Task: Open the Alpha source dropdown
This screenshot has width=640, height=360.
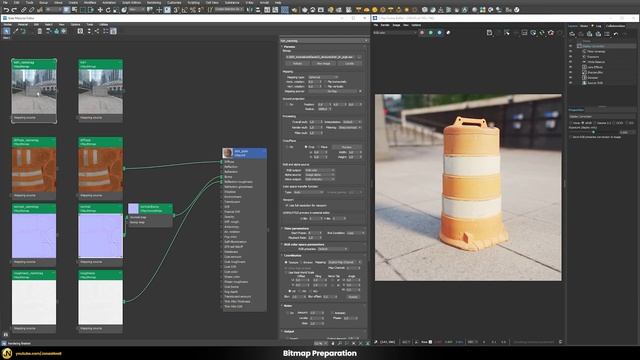Action: 320,175
